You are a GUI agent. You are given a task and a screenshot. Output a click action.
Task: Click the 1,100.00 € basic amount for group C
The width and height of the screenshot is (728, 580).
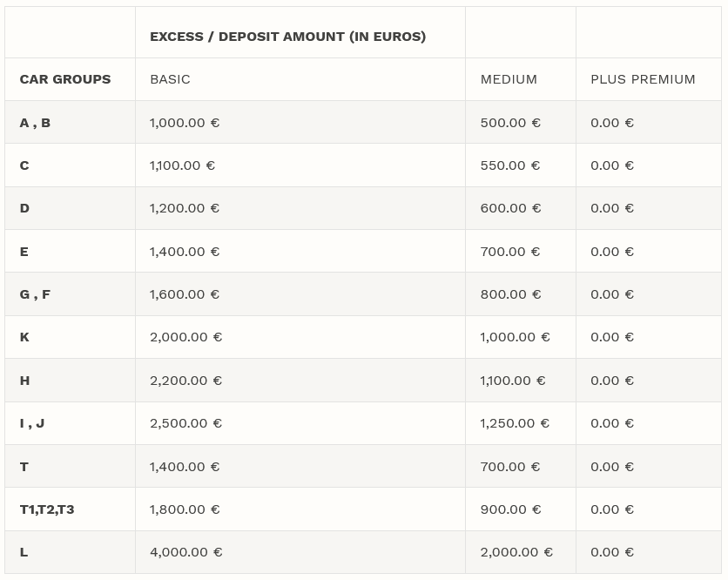[182, 165]
